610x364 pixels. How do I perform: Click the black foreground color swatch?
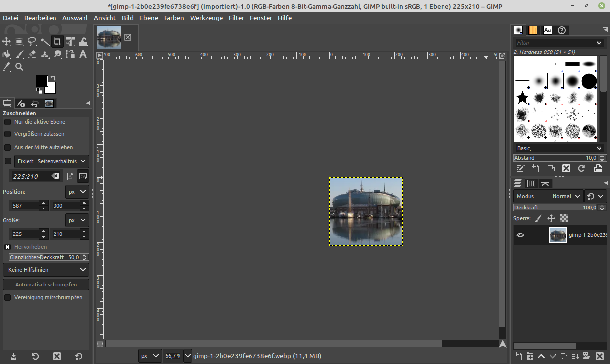coord(42,81)
